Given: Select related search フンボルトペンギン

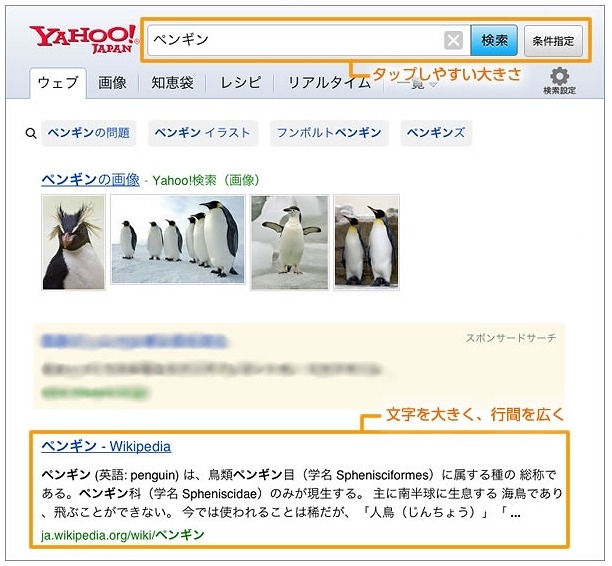Looking at the screenshot, I should tap(329, 133).
